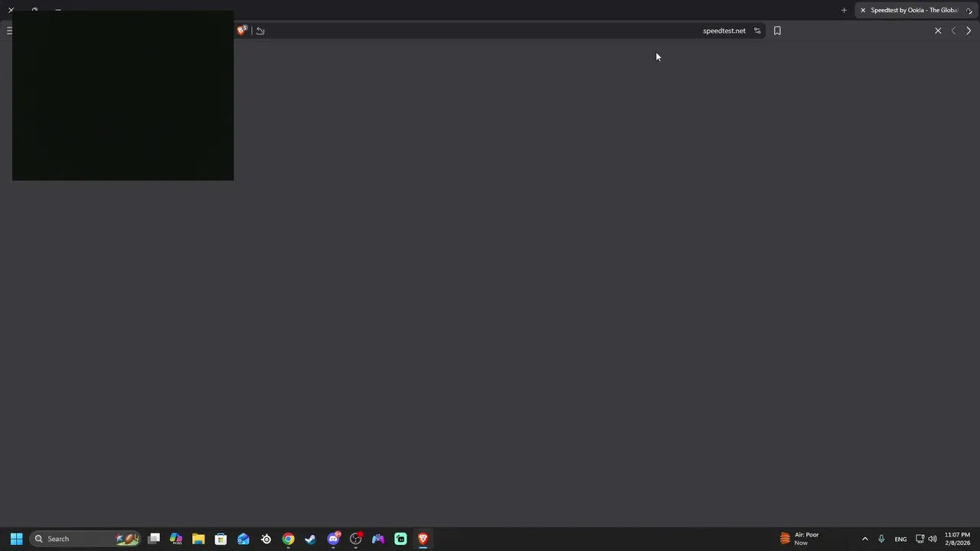The width and height of the screenshot is (980, 551).
Task: Open Task View on the taskbar
Action: [x=154, y=539]
